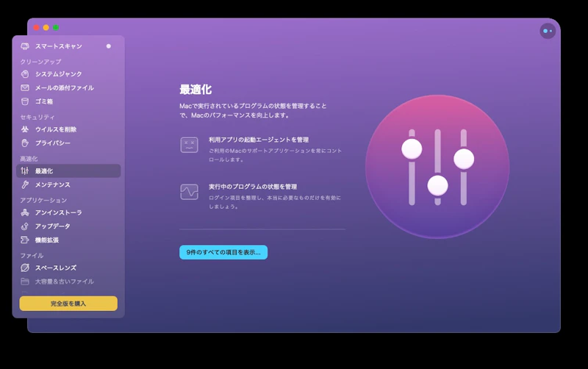
Task: Click the 高速化 section label
Action: point(29,159)
